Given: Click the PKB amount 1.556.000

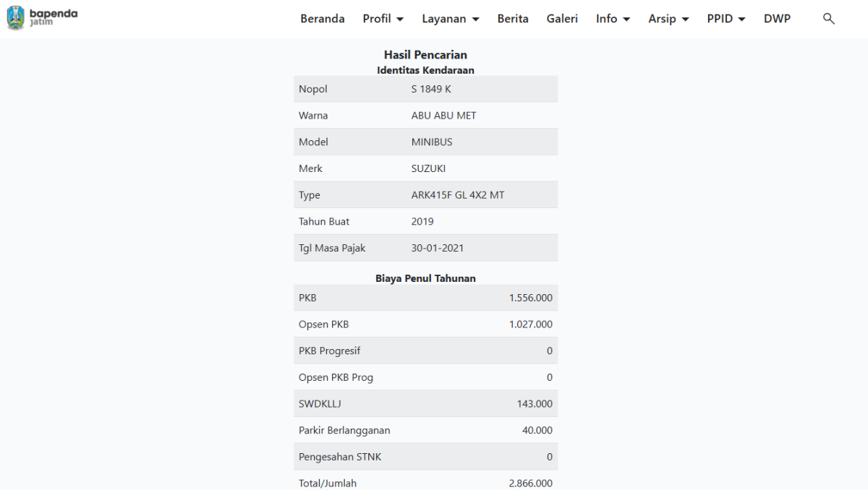Looking at the screenshot, I should [x=531, y=298].
